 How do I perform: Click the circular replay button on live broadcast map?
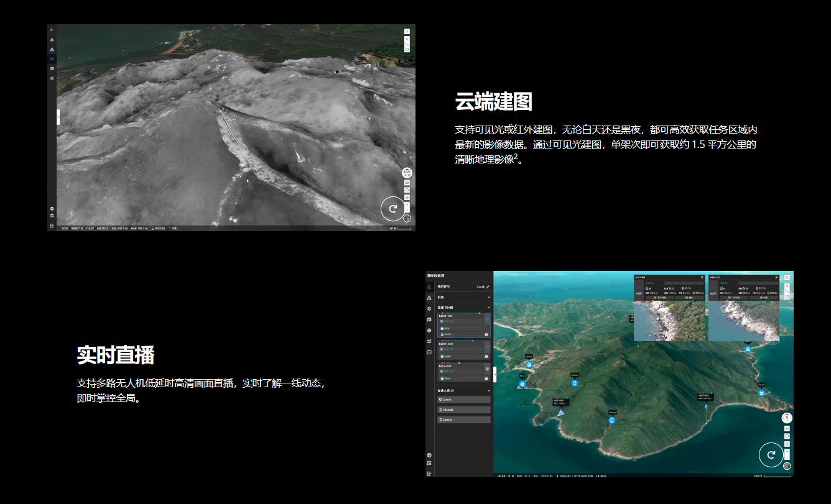[x=771, y=455]
